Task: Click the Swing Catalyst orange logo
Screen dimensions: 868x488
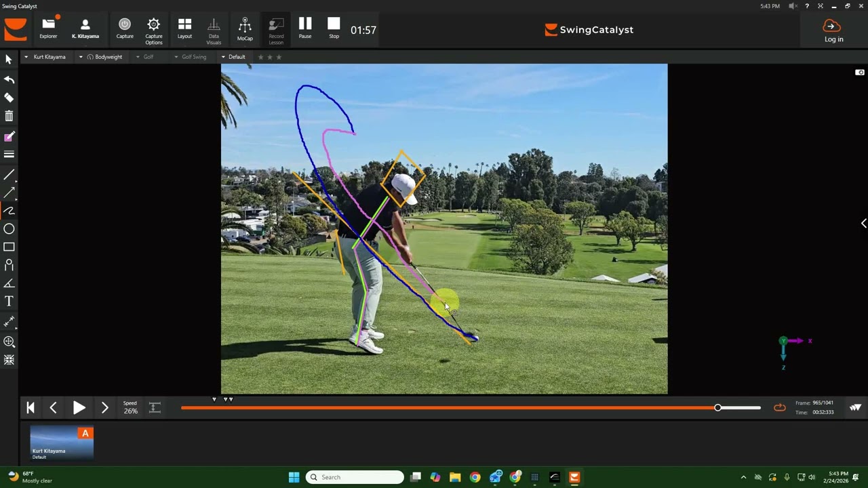Action: 16,30
